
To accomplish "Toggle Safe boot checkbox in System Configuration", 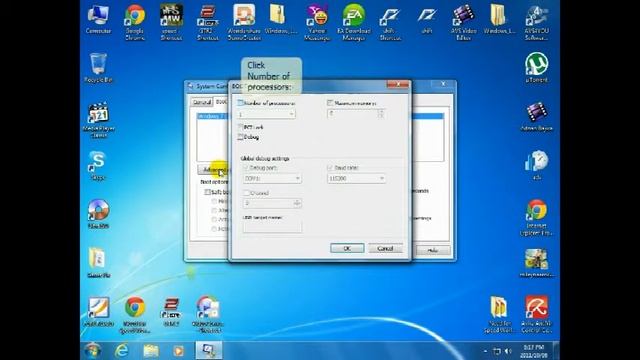I will (x=207, y=192).
